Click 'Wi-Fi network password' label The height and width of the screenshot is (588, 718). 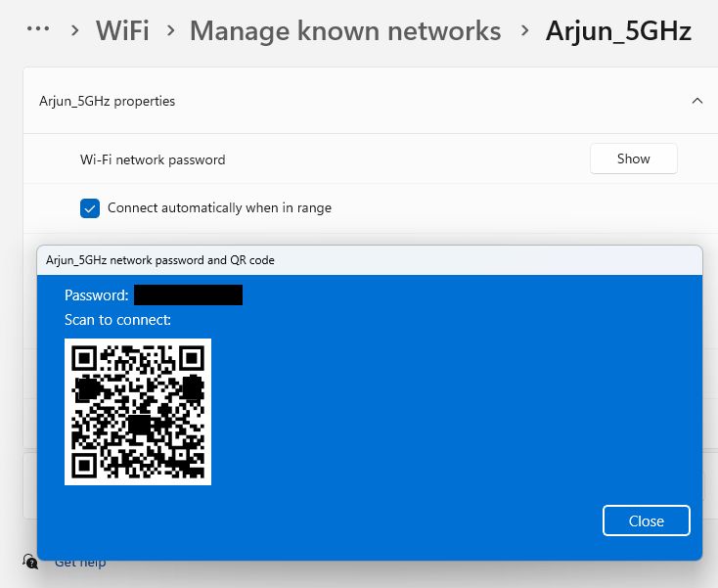153,159
